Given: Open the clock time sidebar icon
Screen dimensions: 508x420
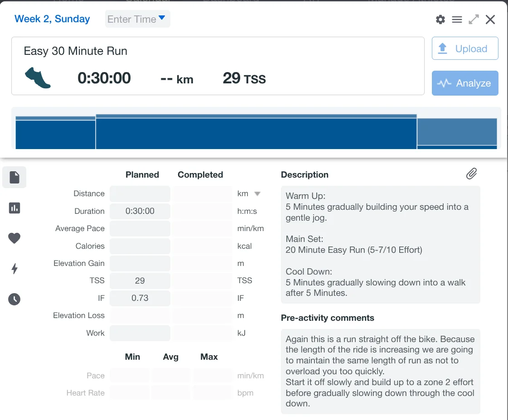Looking at the screenshot, I should click(x=15, y=299).
